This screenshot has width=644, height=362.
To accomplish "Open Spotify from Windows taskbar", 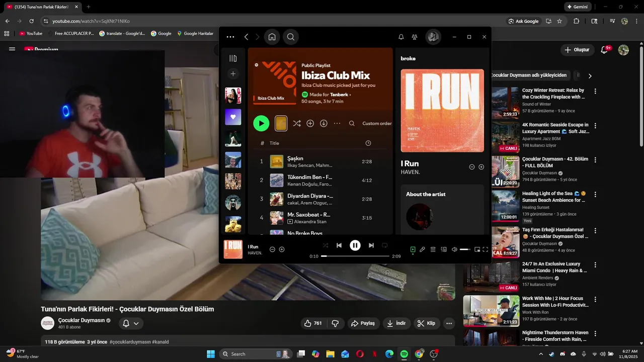I will tap(404, 354).
